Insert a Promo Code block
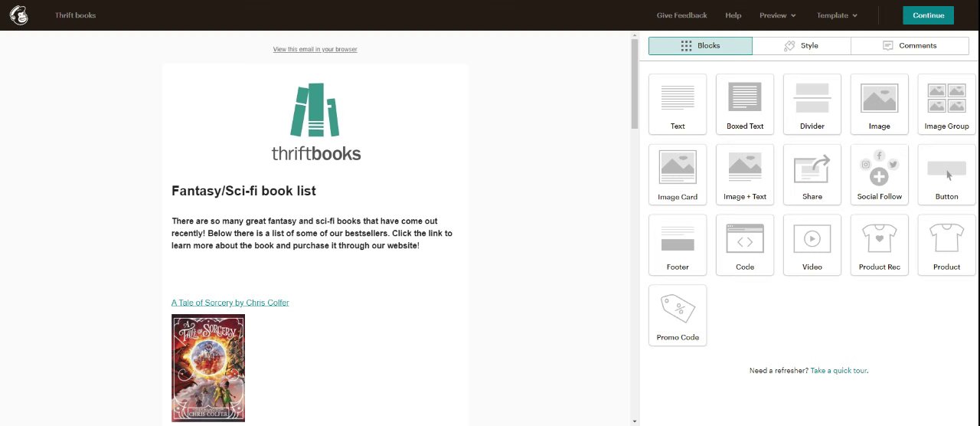 click(x=678, y=316)
